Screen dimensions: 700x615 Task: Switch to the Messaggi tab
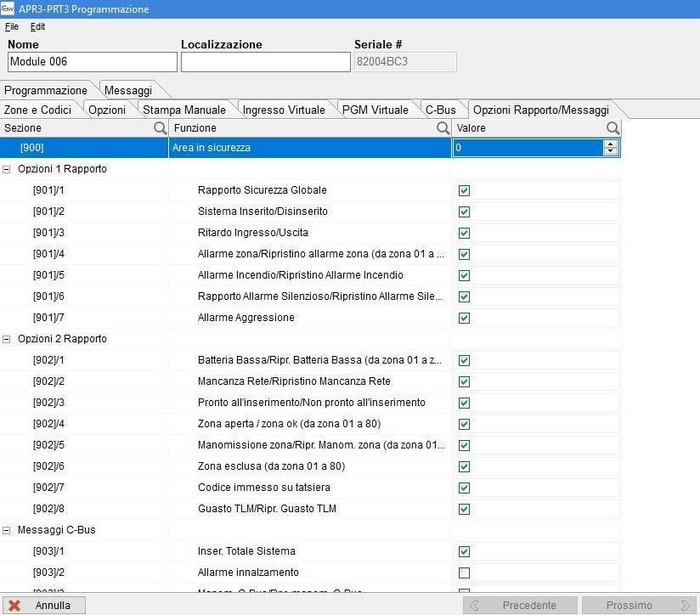coord(128,91)
